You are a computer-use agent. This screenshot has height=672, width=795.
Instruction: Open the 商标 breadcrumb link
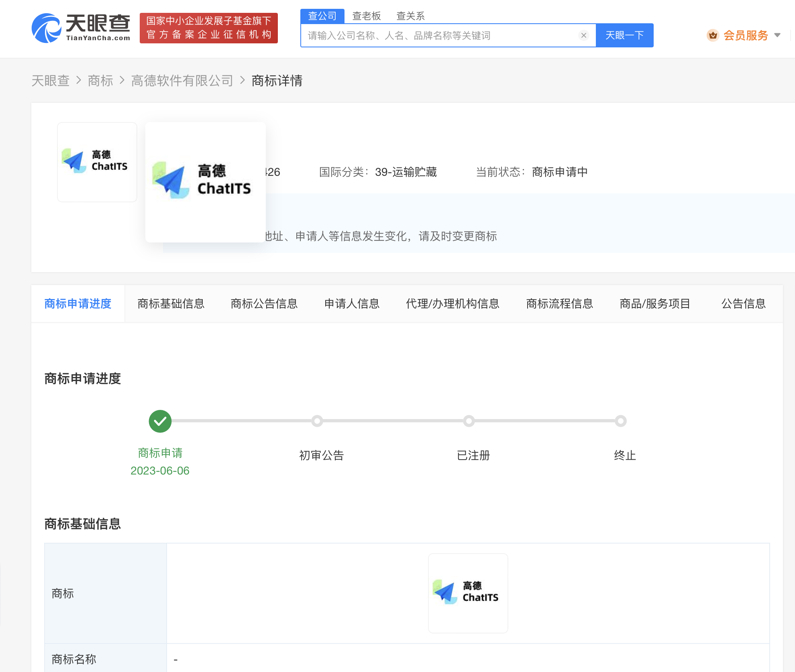[x=100, y=81]
